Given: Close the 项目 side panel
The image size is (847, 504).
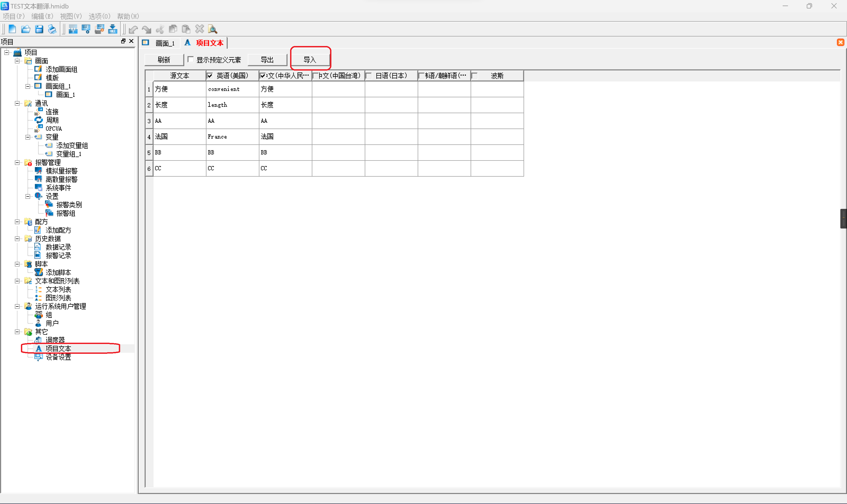Looking at the screenshot, I should pos(132,41).
